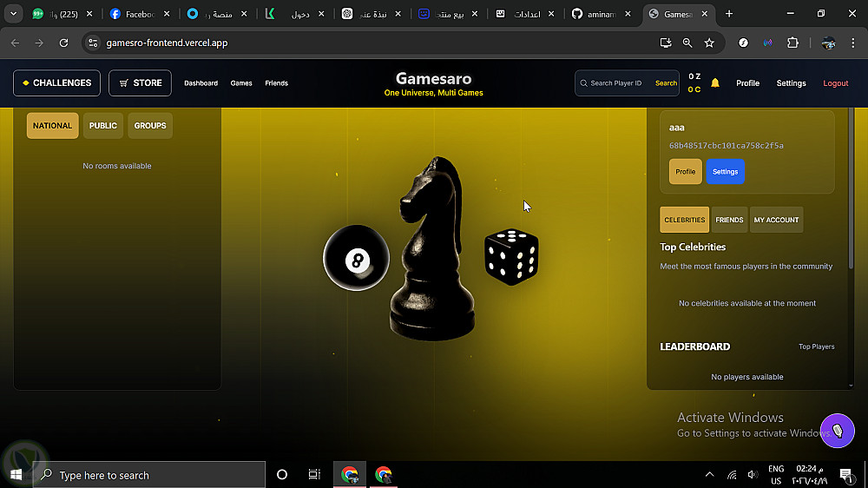This screenshot has height=488, width=868.
Task: Click the 0 Z coin balance
Action: point(694,76)
